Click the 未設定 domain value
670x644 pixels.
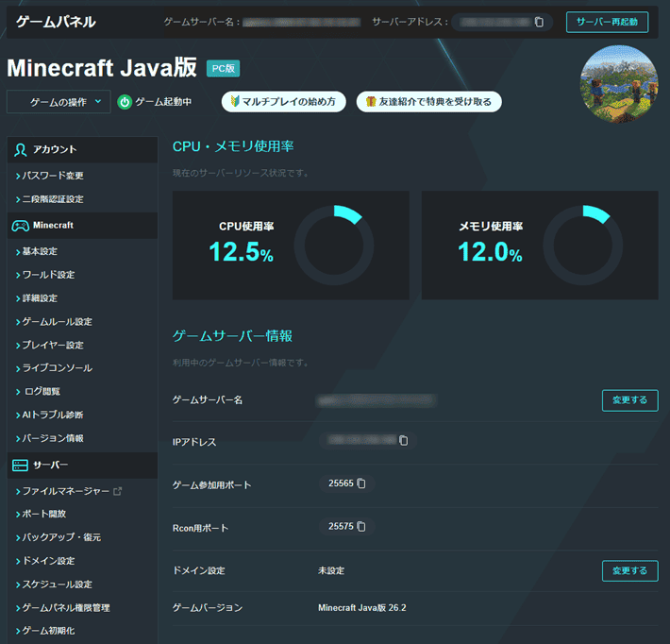[x=331, y=571]
